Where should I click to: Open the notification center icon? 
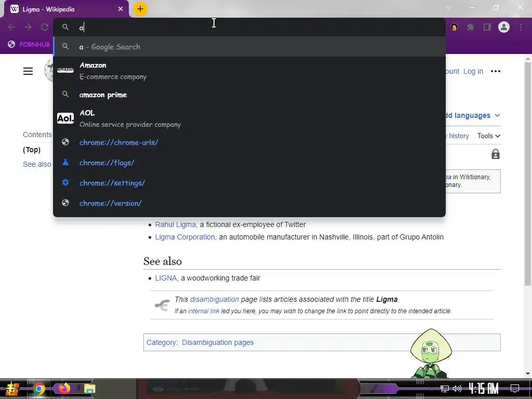point(515,388)
